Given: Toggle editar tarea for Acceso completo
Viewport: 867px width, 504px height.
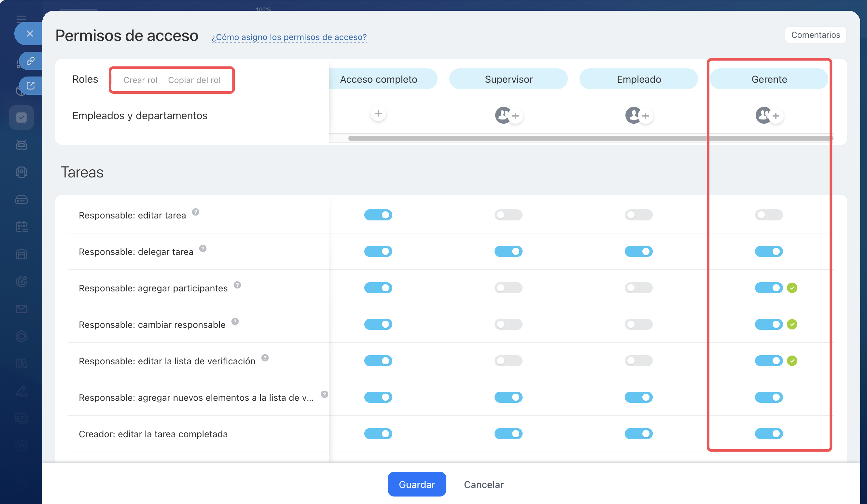Looking at the screenshot, I should point(378,215).
